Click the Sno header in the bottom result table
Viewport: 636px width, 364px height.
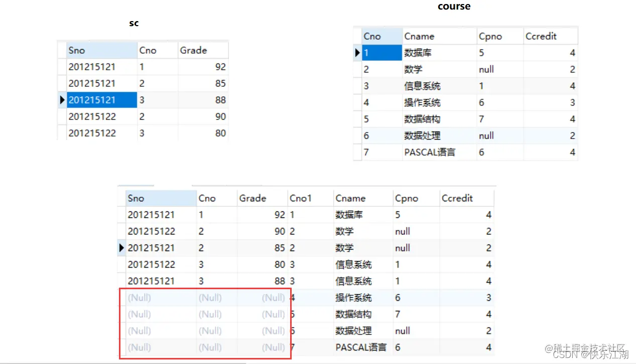(x=161, y=198)
